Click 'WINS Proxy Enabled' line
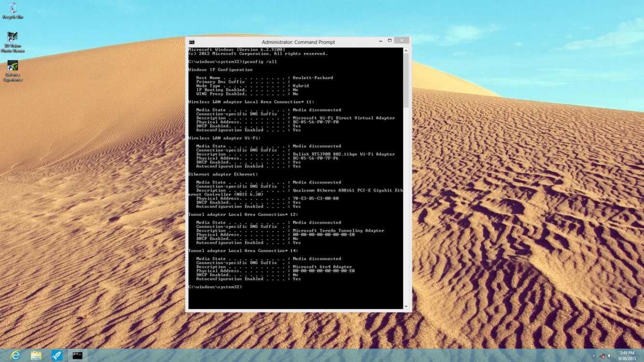Screen dimensions: 644x362 coord(247,94)
